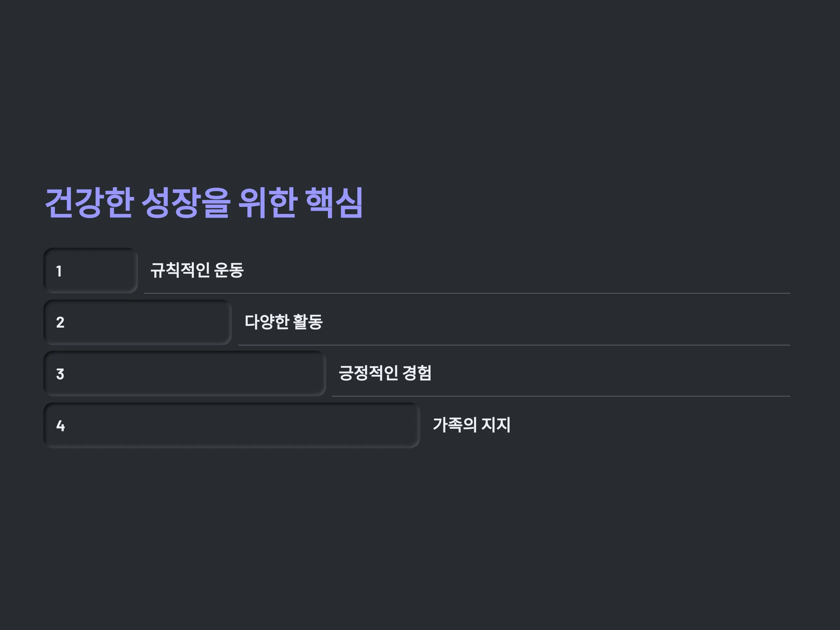This screenshot has height=630, width=840.
Task: Click the digit 4 inside the fourth bar
Action: (x=61, y=426)
